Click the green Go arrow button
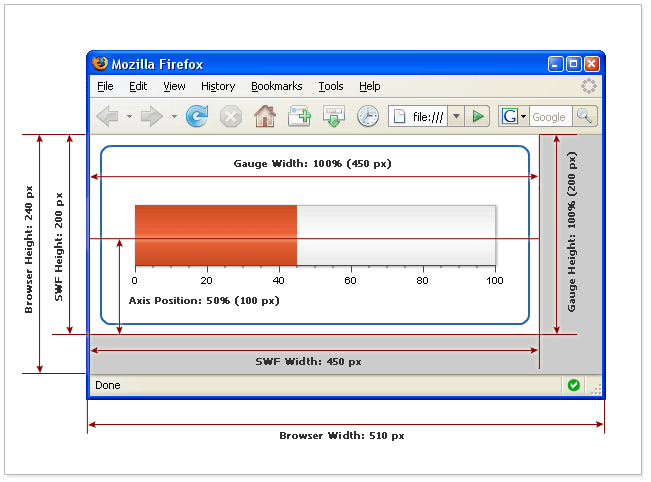The width and height of the screenshot is (651, 482). pos(479,117)
